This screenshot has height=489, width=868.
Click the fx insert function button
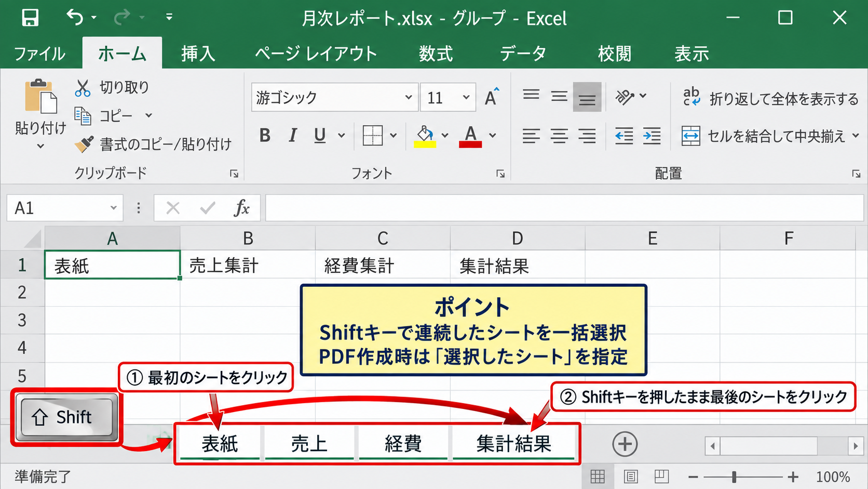point(241,208)
